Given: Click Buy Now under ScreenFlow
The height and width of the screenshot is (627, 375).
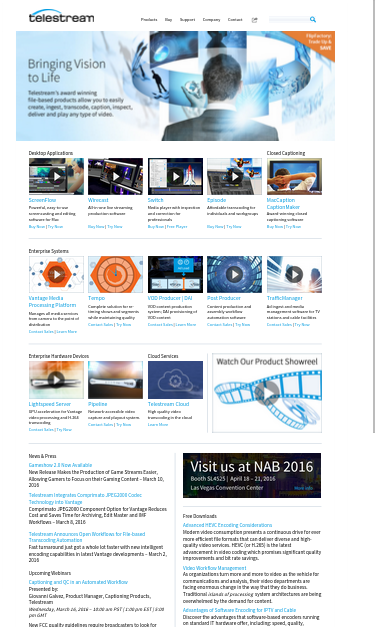Looking at the screenshot, I should pyautogui.click(x=37, y=227).
